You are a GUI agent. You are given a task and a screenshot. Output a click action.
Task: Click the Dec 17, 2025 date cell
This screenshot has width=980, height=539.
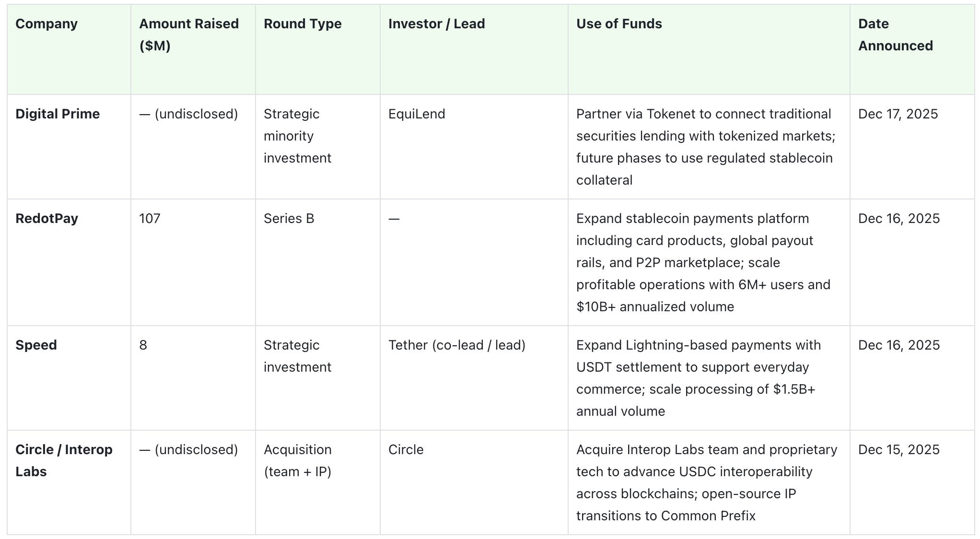pos(898,114)
